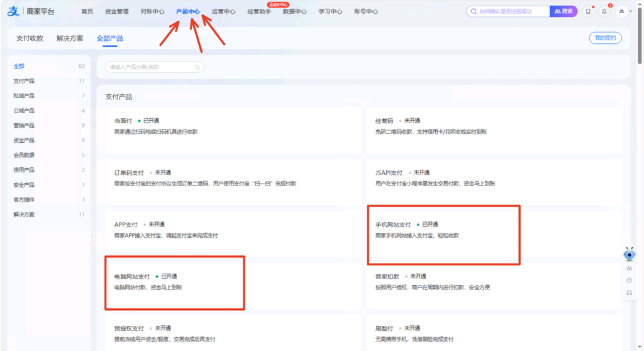
Task: Switch to the 支付收款 tab
Action: 30,38
